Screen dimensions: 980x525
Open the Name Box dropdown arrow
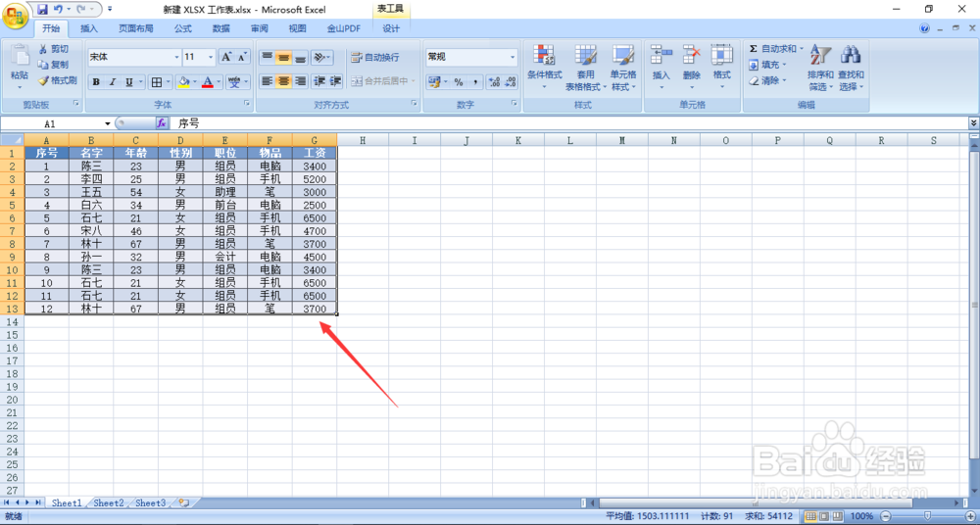[x=108, y=123]
